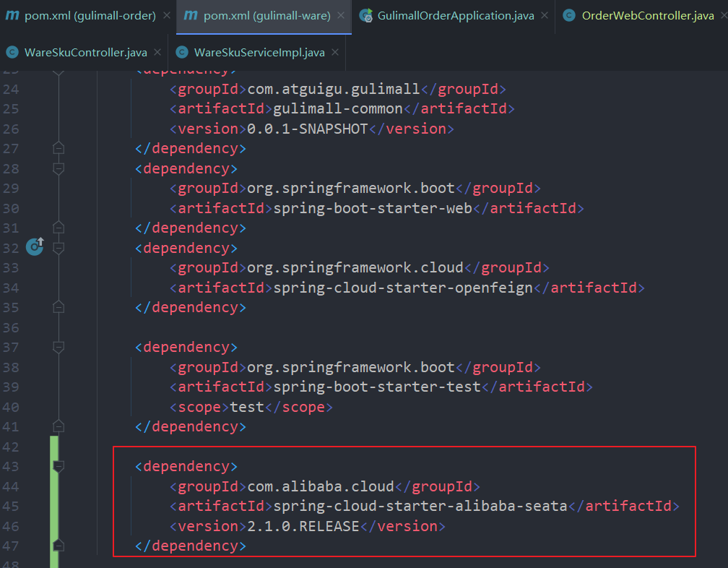Click org.springframework.cloud groupId value
Screen dimensions: 728x568
coord(355,267)
